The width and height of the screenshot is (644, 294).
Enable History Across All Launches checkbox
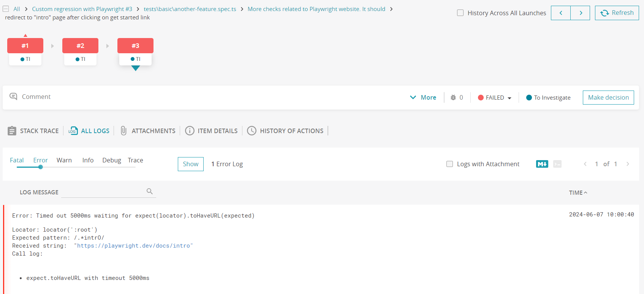pos(460,13)
